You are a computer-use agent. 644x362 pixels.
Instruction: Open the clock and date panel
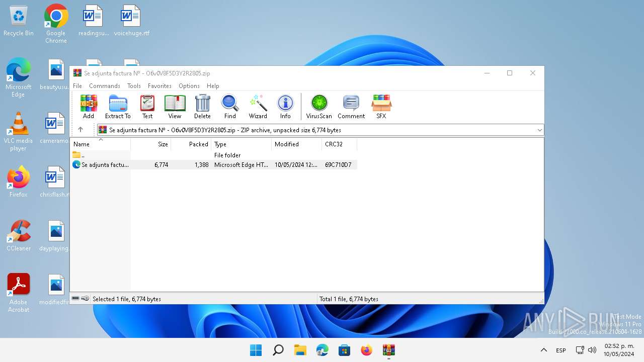tap(619, 350)
